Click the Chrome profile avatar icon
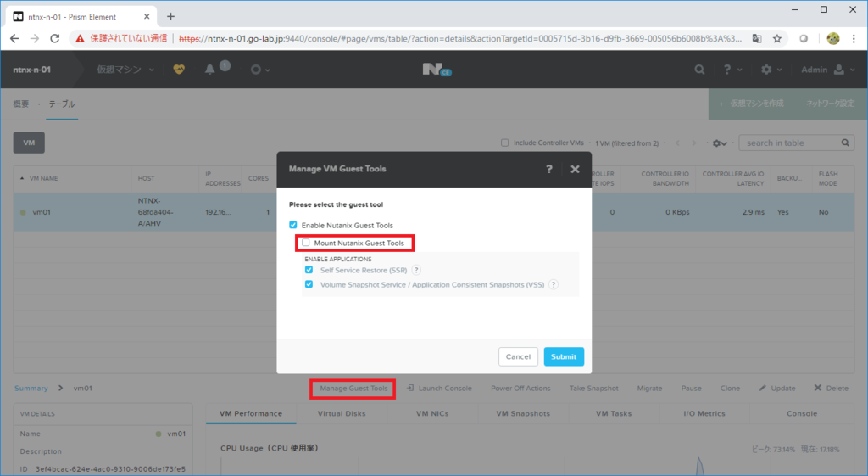This screenshot has height=476, width=868. (832, 38)
